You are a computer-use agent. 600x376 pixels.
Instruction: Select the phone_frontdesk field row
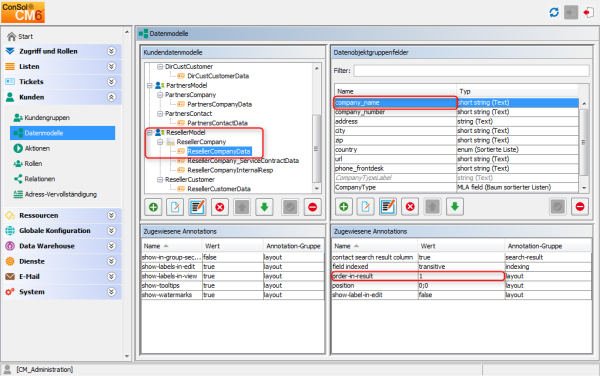pos(456,168)
